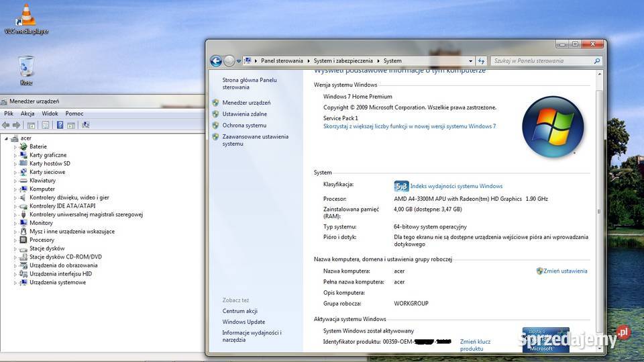Click the scrollbar up arrow in System window
Screen dimensions: 644x362
click(x=599, y=74)
